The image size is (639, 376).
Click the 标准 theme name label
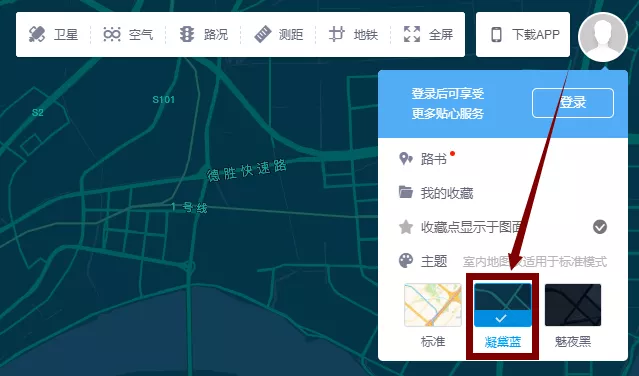click(x=433, y=341)
